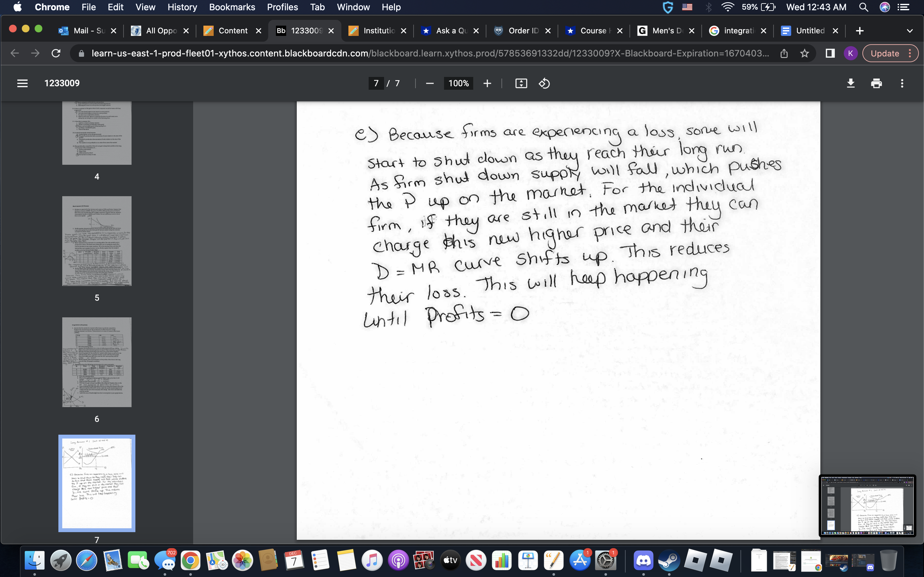The image size is (924, 577).
Task: Rotate the PDF page counterclockwise
Action: (545, 83)
